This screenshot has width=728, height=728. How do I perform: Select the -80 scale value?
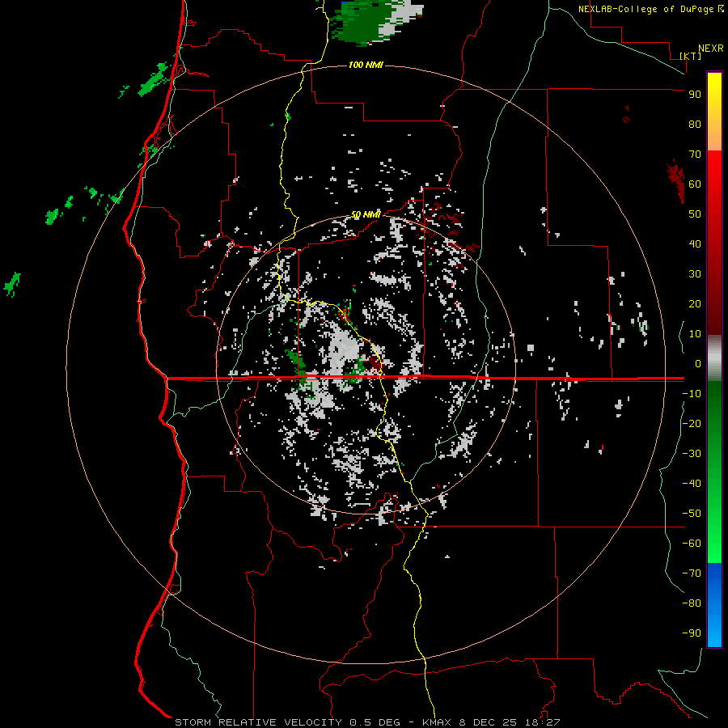tap(692, 603)
